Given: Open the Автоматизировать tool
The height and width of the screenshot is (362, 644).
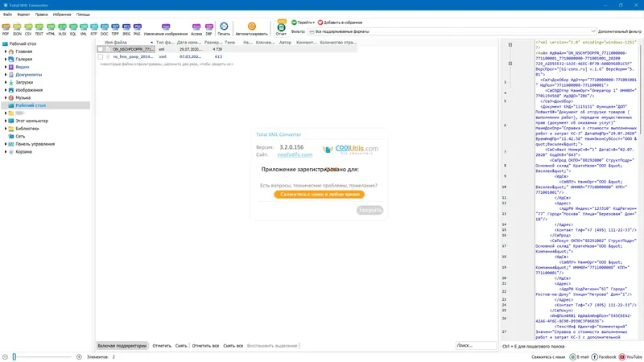Looking at the screenshot, I should pos(252,29).
